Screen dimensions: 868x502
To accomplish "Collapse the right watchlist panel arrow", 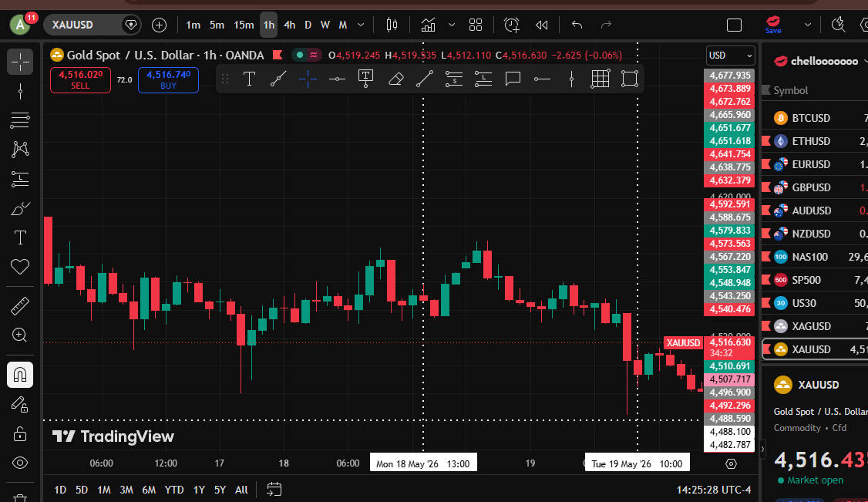I will click(762, 450).
